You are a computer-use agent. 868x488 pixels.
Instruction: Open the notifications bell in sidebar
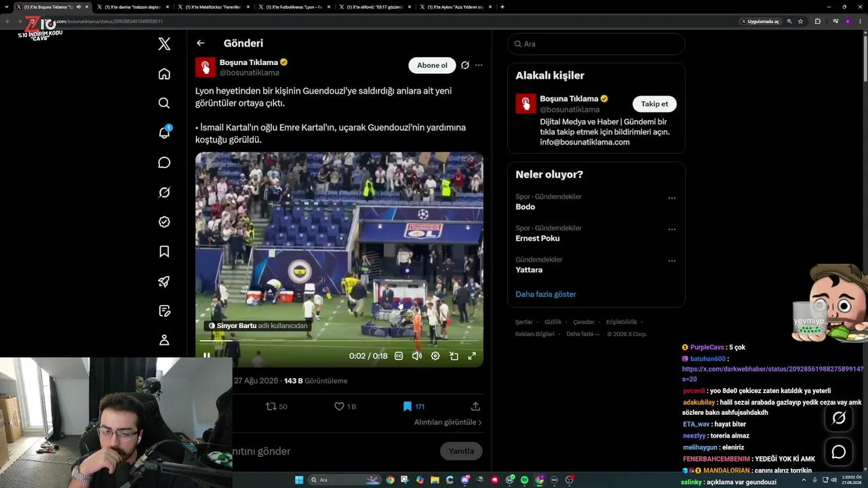pyautogui.click(x=164, y=133)
